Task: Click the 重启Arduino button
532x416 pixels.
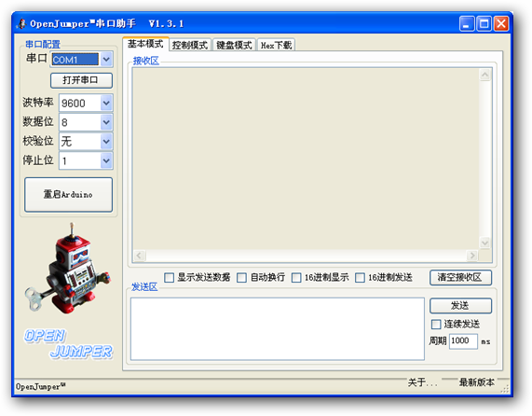Action: [x=68, y=195]
